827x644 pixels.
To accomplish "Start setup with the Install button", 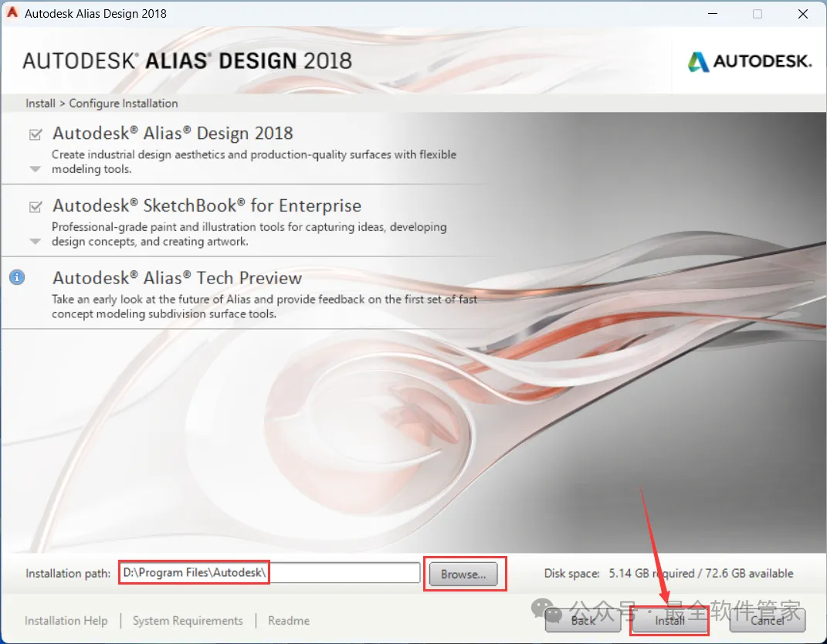I will pyautogui.click(x=669, y=621).
